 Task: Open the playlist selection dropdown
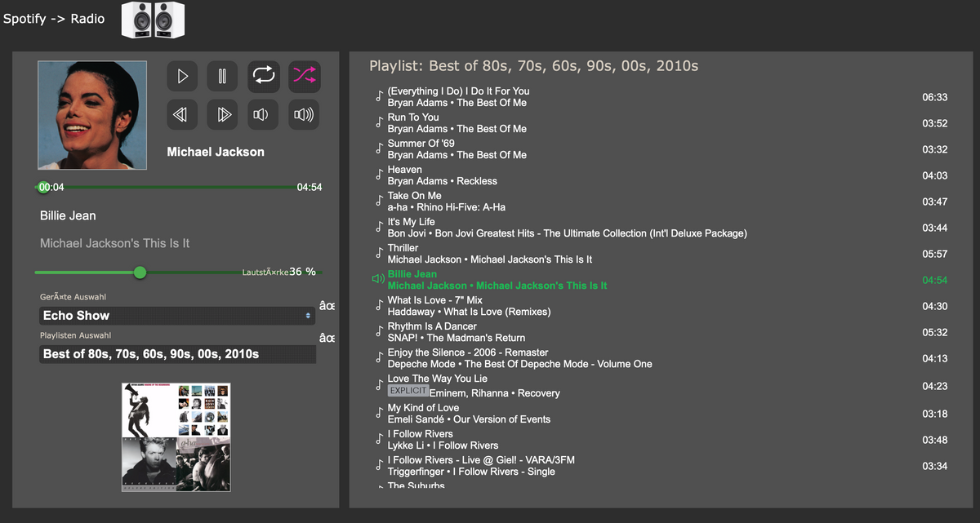[x=177, y=354]
